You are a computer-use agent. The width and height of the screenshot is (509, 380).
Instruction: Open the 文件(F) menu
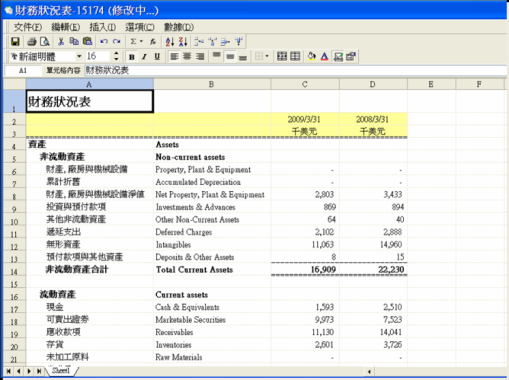tap(28, 27)
